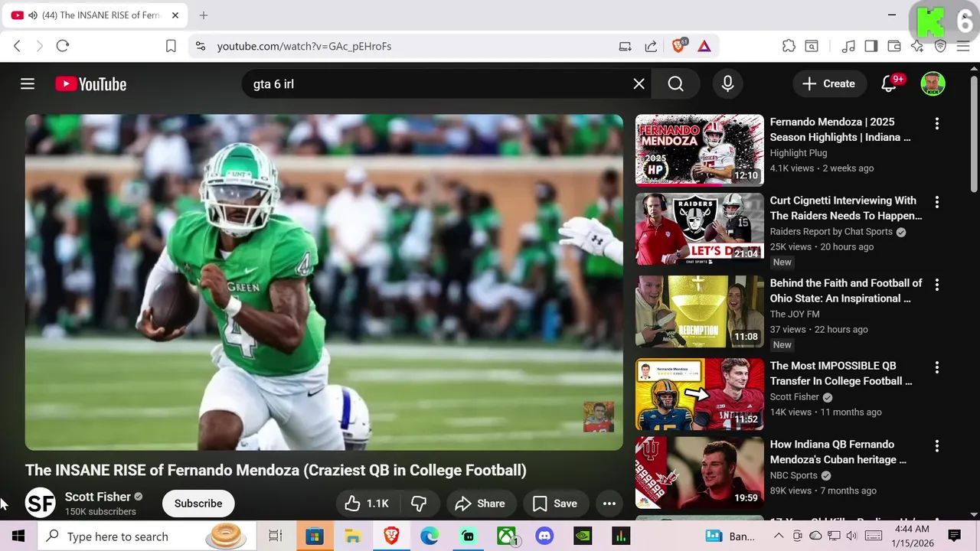Open options for Cuban heritage video
This screenshot has height=551, width=980.
click(x=936, y=446)
